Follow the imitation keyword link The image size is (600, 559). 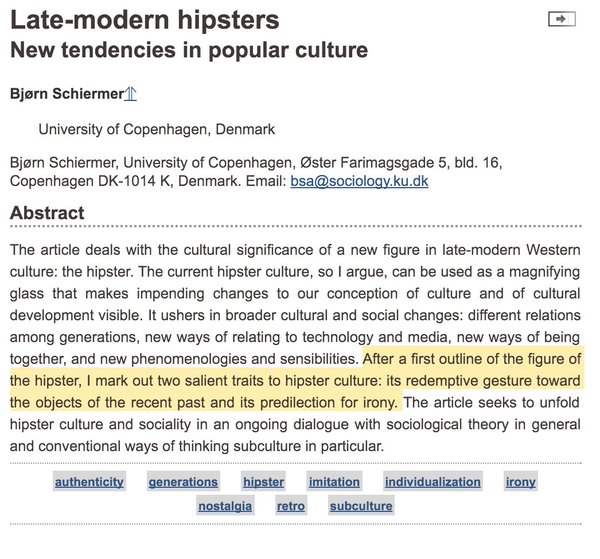tap(334, 481)
